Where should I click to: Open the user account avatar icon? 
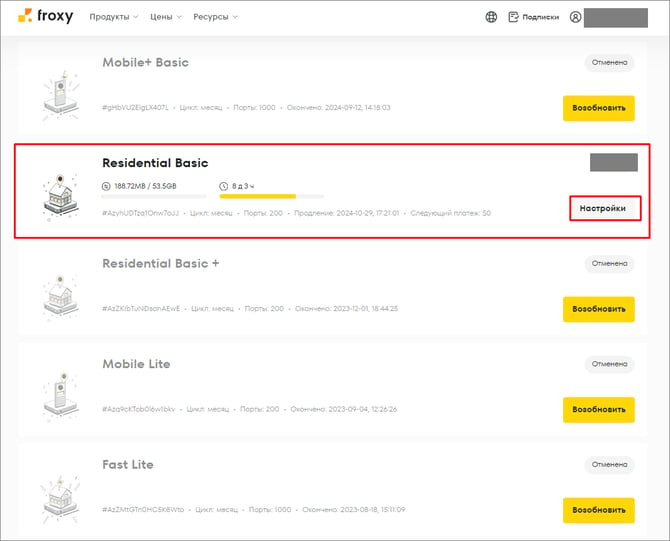pyautogui.click(x=576, y=17)
